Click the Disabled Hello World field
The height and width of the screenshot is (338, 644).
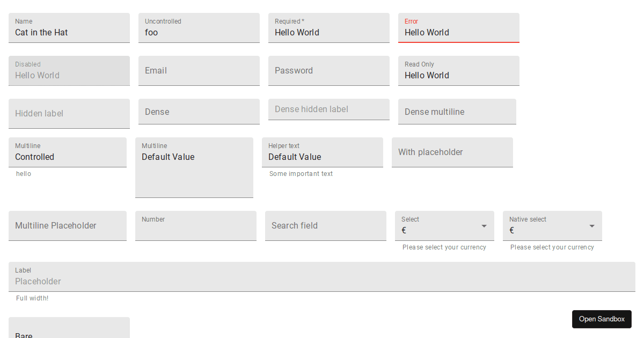[x=69, y=71]
